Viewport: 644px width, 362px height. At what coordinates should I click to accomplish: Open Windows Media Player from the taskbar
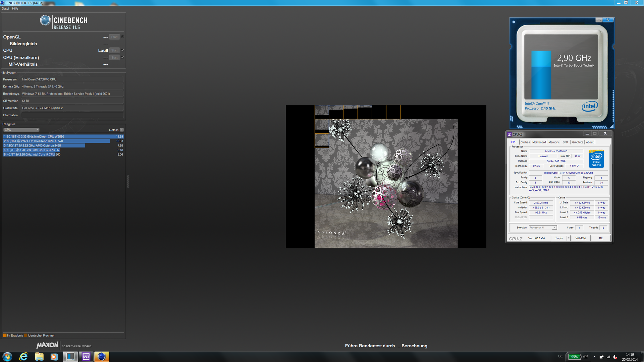click(x=54, y=357)
